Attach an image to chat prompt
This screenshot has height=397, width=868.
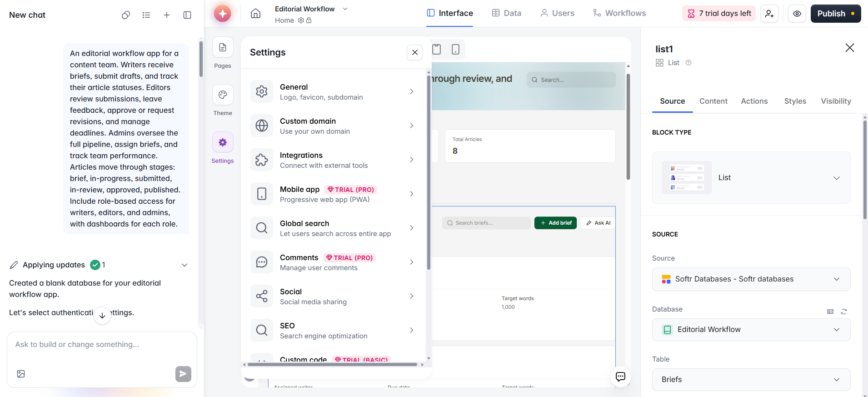tap(21, 374)
